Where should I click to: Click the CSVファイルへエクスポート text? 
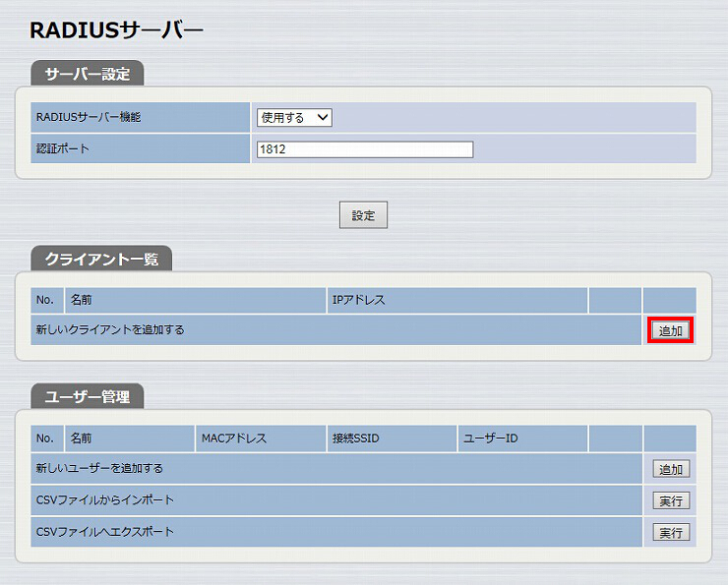pos(105,532)
